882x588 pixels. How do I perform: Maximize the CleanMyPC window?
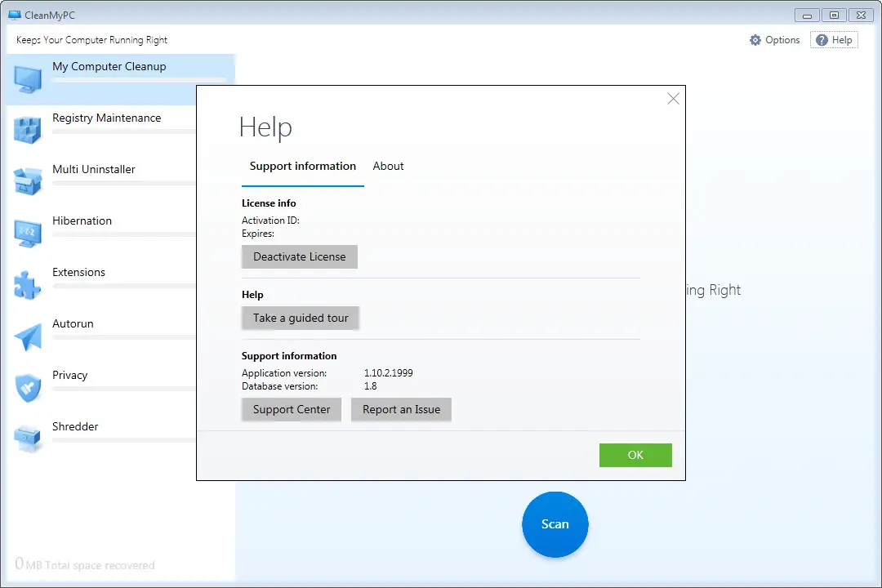pos(834,16)
